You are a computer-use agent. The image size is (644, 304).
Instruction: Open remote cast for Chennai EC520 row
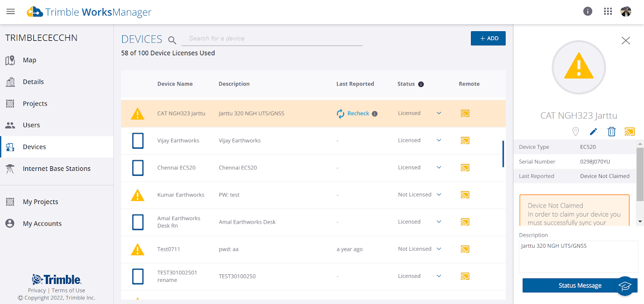[465, 168]
